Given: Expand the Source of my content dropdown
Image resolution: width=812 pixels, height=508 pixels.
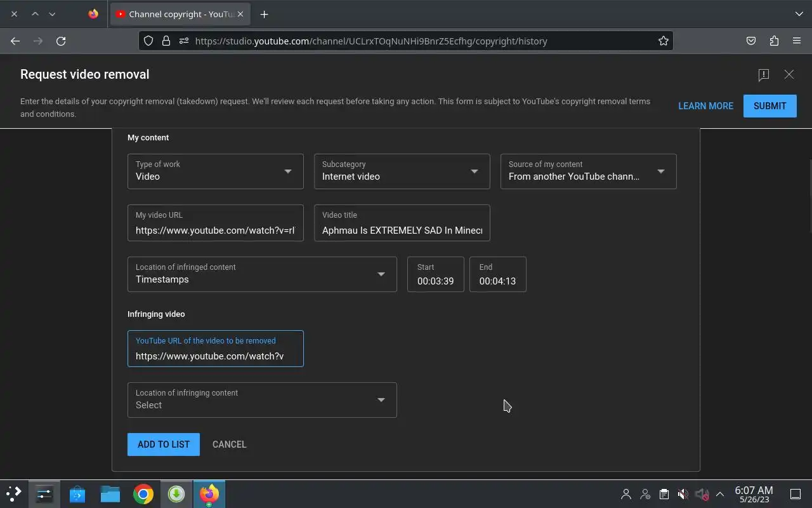Looking at the screenshot, I should pos(589,171).
